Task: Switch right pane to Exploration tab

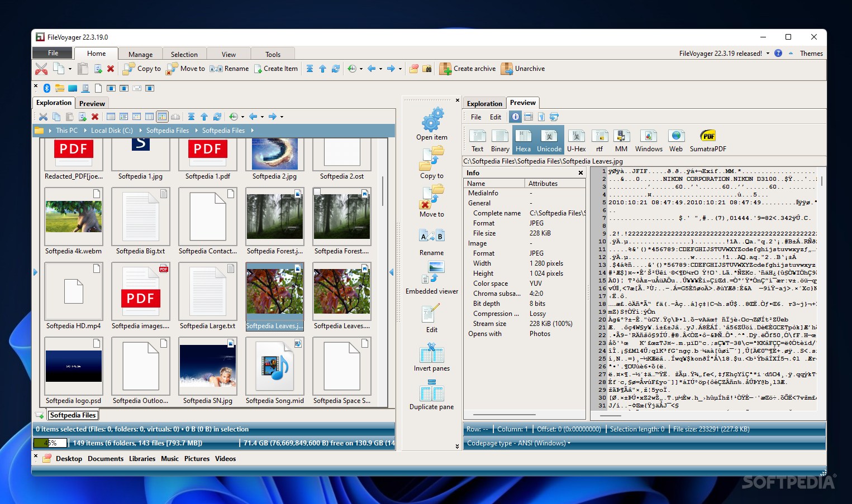Action: [x=484, y=103]
